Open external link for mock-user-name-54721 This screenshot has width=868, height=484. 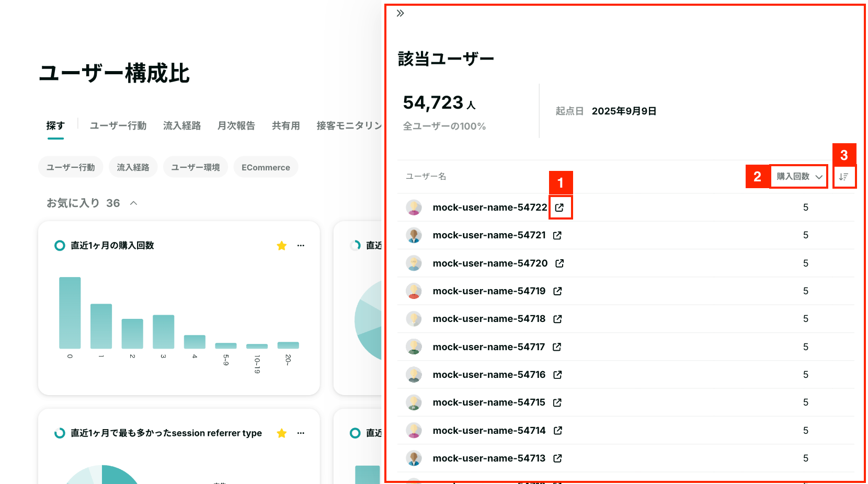(x=557, y=235)
